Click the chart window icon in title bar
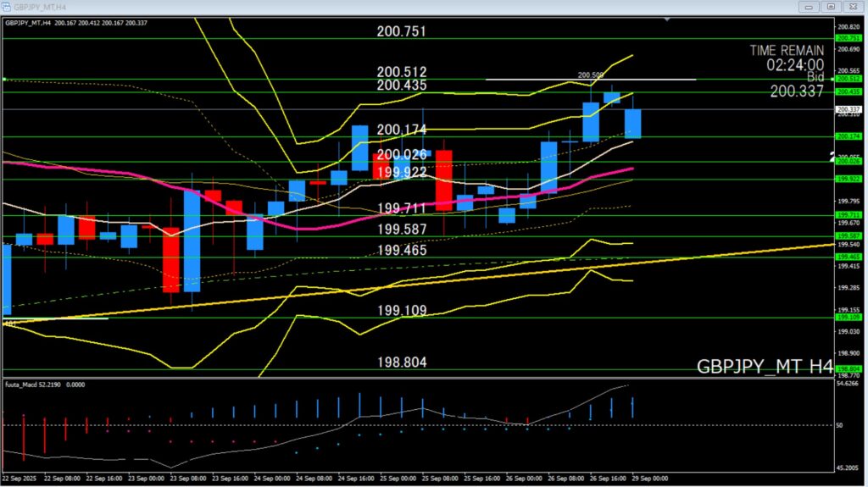The height and width of the screenshot is (487, 868). [7, 6]
